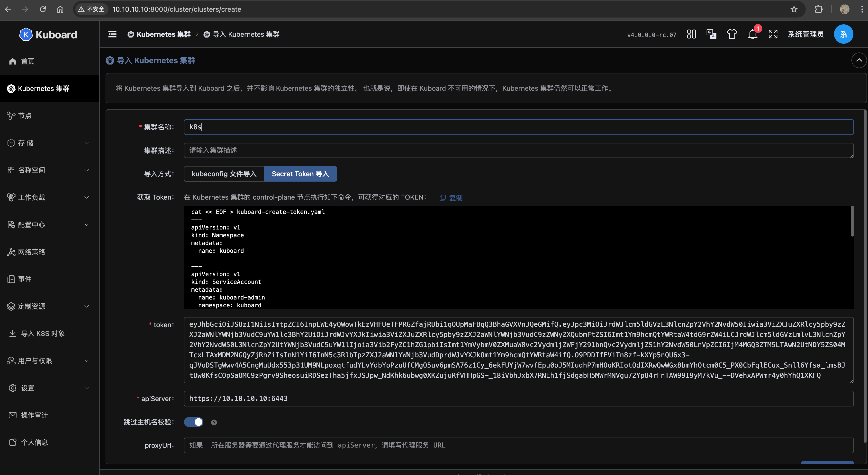Open 导入 K8S 对象 in sidebar
Viewport: 868px width, 475px height.
point(50,333)
